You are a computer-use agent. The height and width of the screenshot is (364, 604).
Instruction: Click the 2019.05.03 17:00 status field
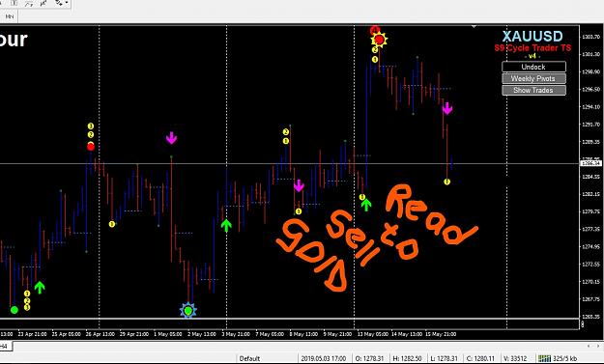point(324,358)
